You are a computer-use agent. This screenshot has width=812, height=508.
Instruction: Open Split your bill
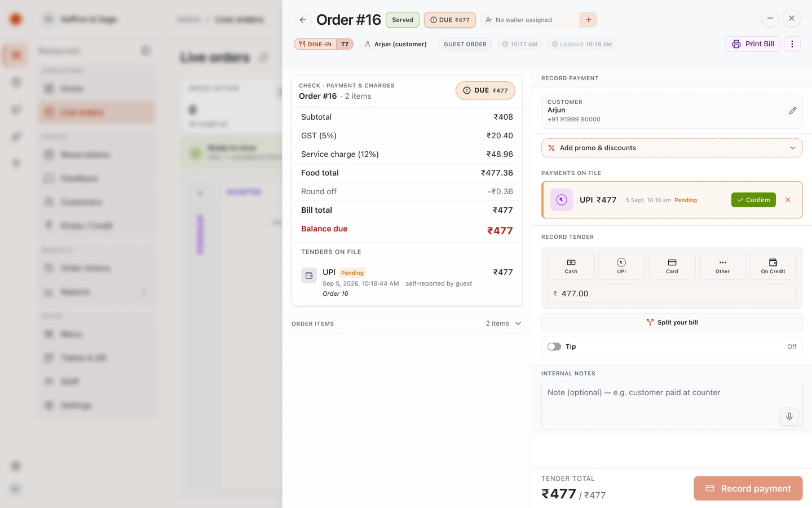672,322
